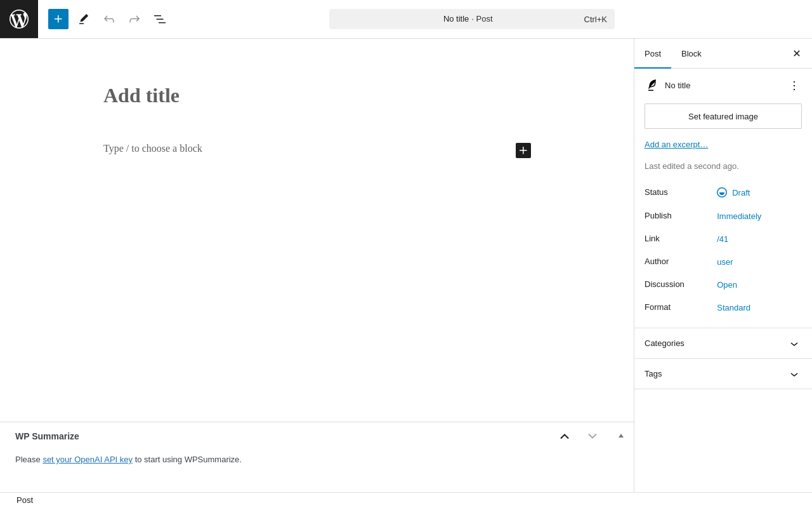
Task: Select the Tools pencil icon
Action: point(84,19)
